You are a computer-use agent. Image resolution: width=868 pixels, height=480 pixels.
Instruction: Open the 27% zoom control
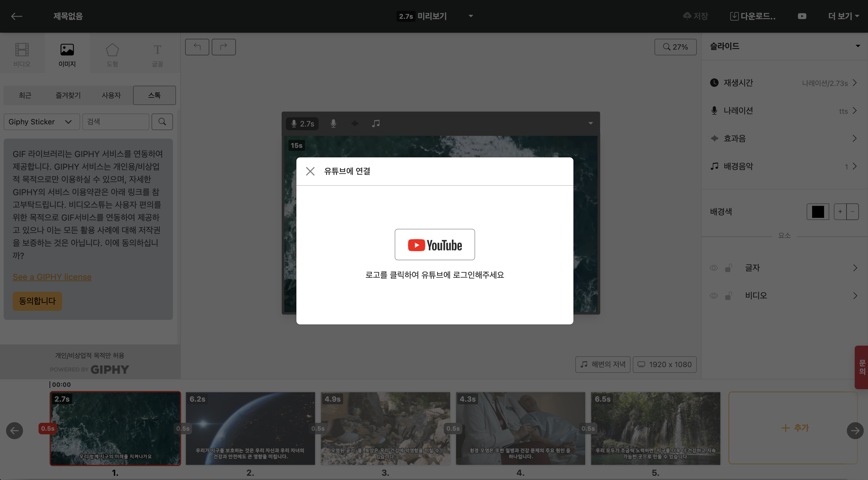pos(675,47)
